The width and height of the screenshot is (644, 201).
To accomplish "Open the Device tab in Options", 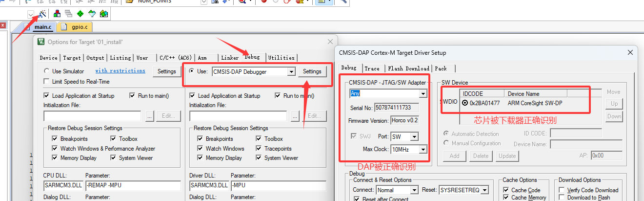I will pos(48,58).
